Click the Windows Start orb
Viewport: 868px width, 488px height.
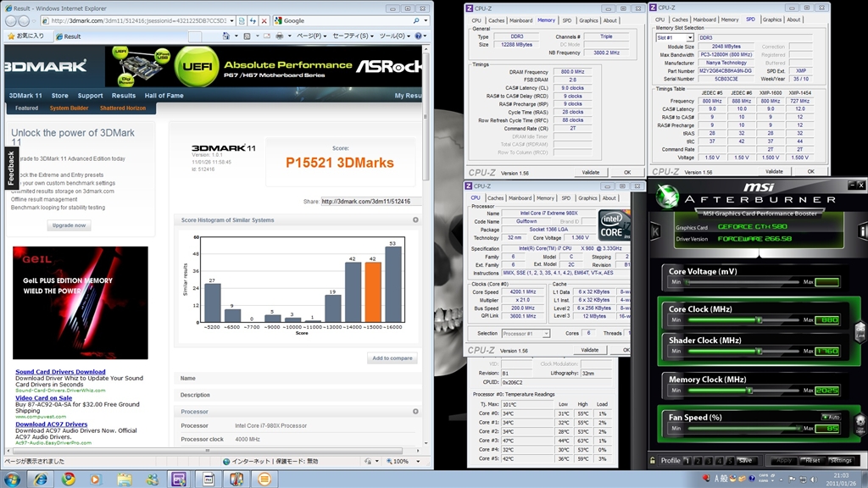coord(12,480)
